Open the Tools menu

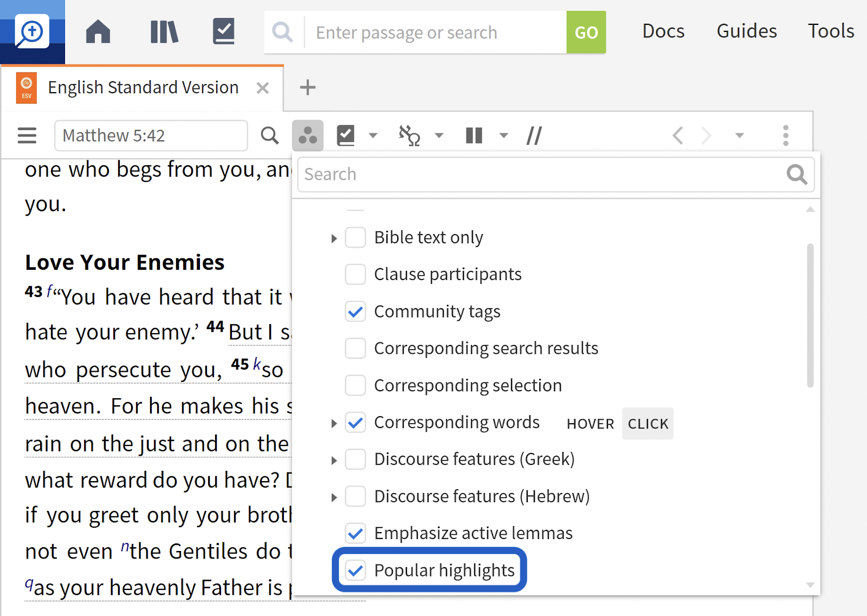coord(831,31)
